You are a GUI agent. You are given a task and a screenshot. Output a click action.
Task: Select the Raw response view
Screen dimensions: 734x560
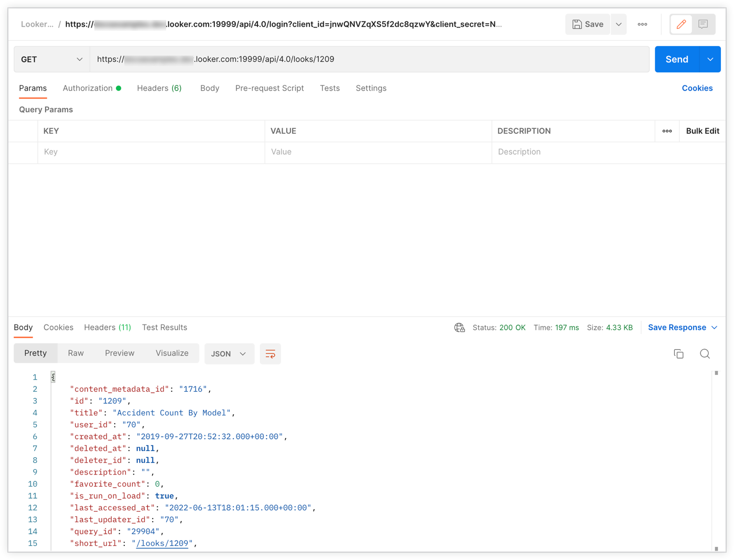tap(75, 353)
